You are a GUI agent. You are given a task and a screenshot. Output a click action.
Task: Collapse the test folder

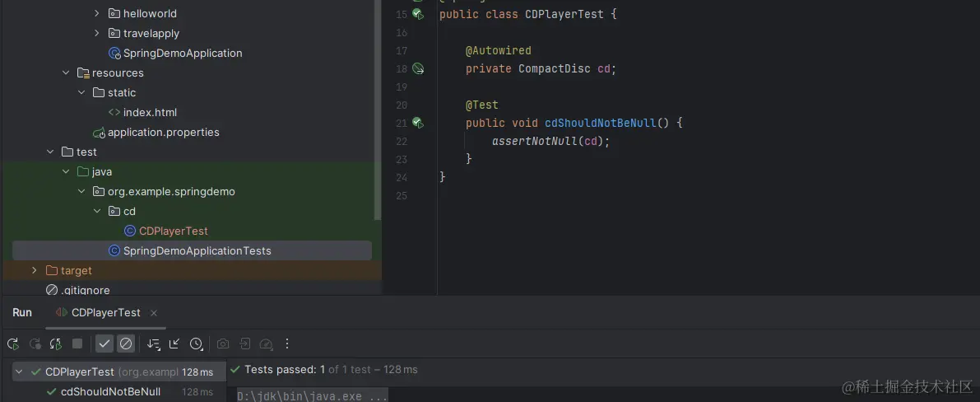51,152
